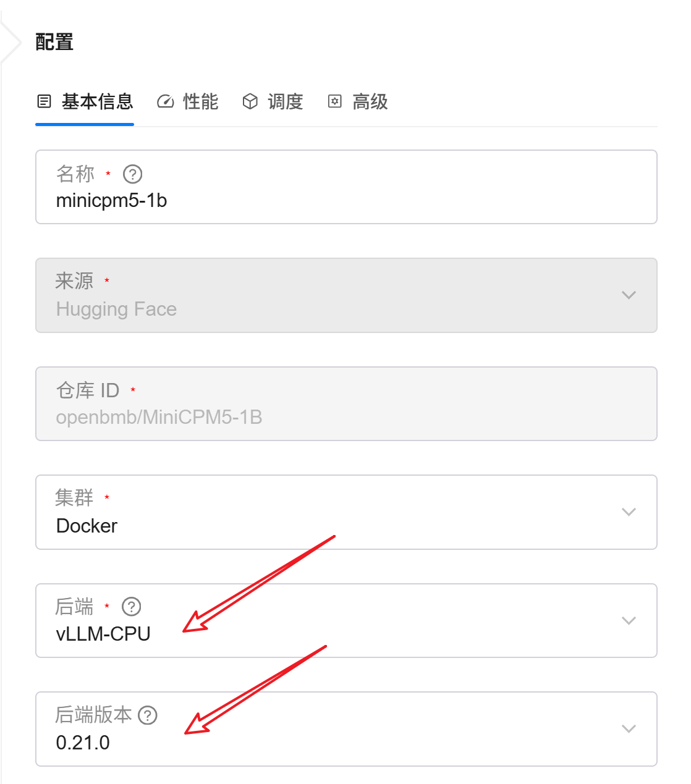Click the help icon next to 名称
The image size is (691, 784).
click(133, 174)
